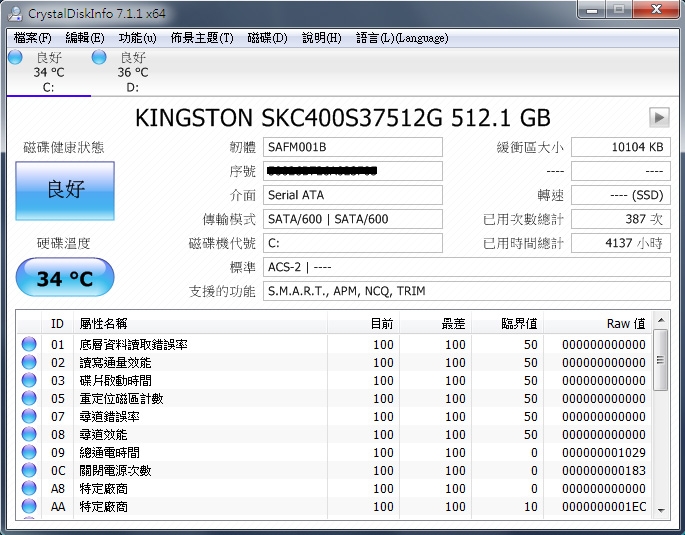
Task: Click the 良好 health status button
Action: (x=65, y=190)
